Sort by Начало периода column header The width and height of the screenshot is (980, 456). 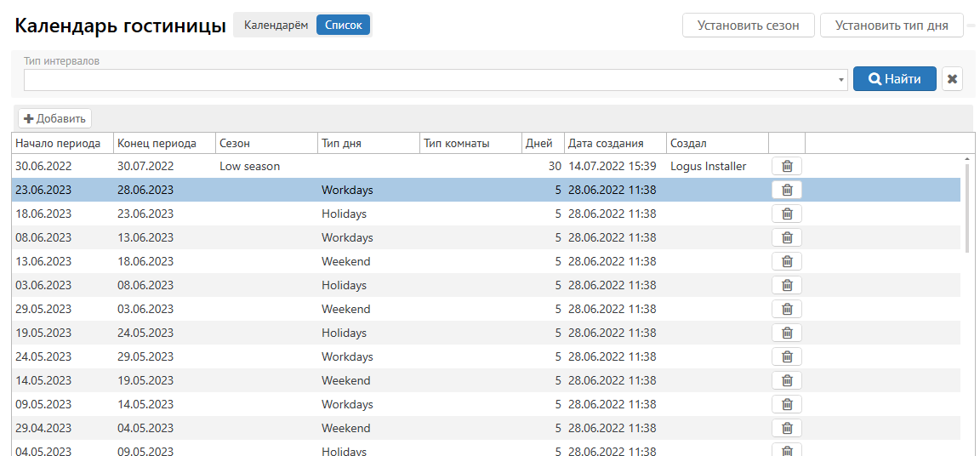click(58, 143)
